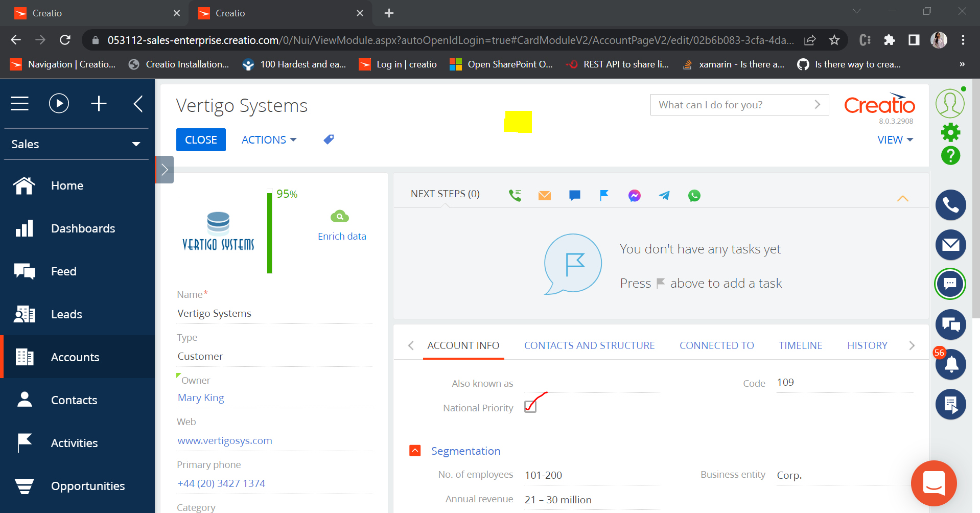Click the green help question icon
Viewport: 980px width, 513px height.
pyautogui.click(x=950, y=155)
